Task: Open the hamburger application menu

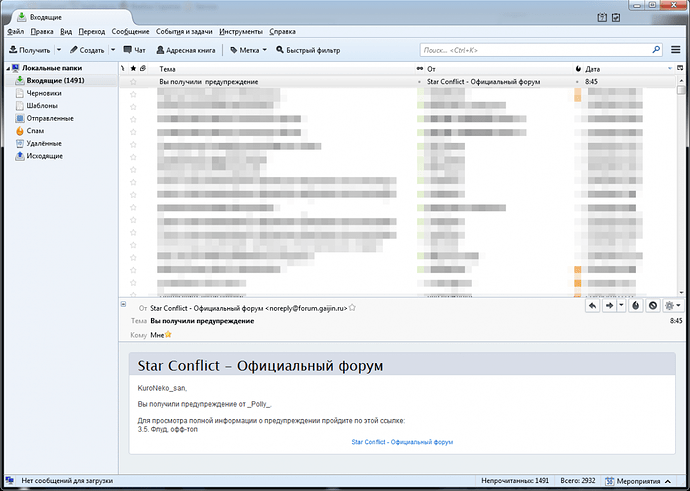Action: 676,50
